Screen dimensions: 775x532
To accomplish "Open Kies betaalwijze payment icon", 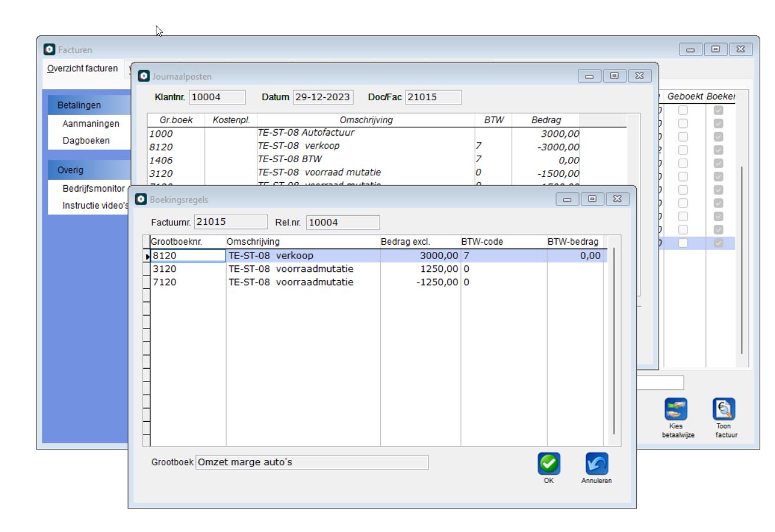I will point(676,409).
